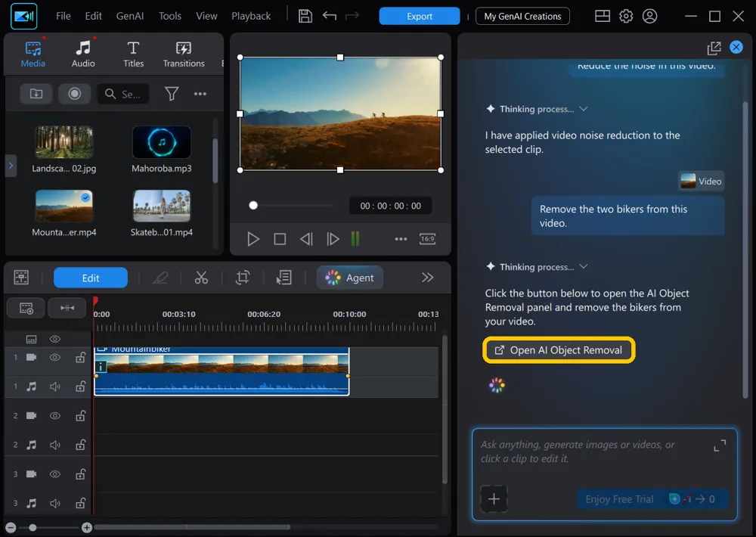Viewport: 756px width, 537px height.
Task: Step to the next frame
Action: point(333,239)
